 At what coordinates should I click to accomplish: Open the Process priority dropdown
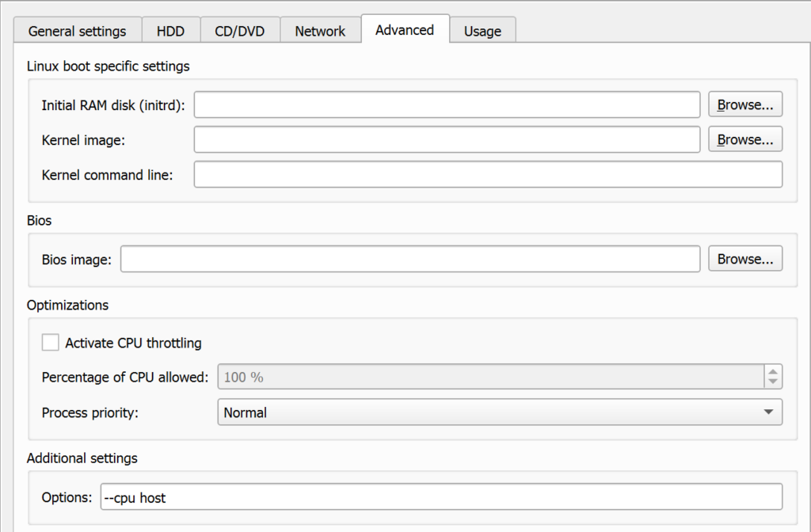[x=499, y=412]
